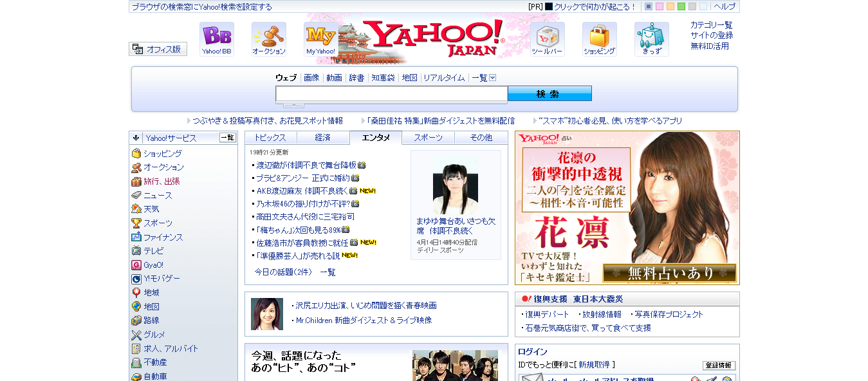Expand the search box suggestion handle
Viewport: 868px width, 381px height.
(293, 105)
